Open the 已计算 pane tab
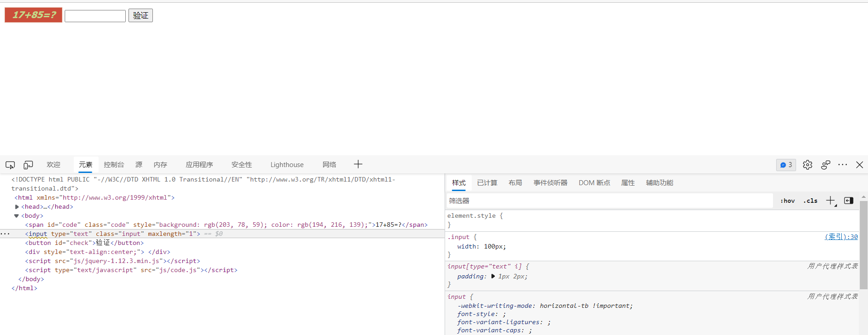 (487, 183)
